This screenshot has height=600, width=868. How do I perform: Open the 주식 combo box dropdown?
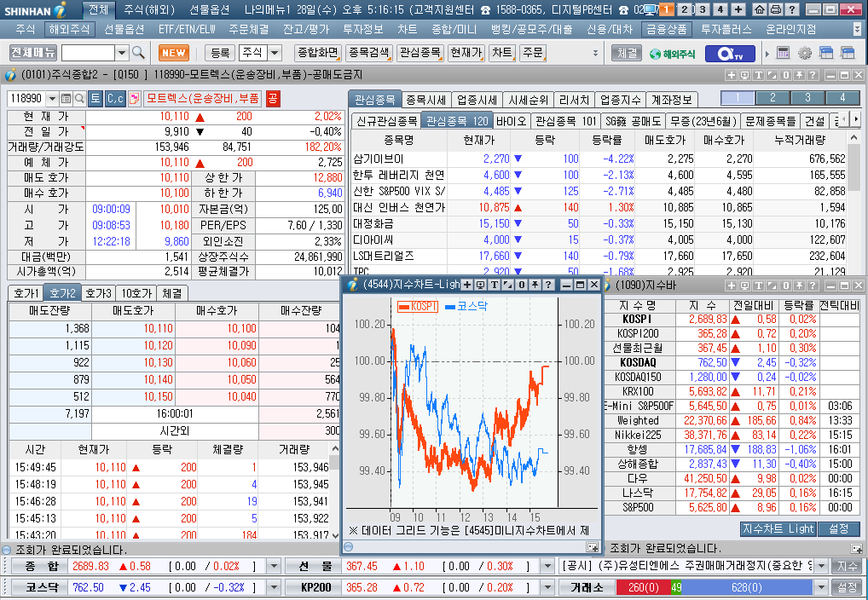point(275,53)
